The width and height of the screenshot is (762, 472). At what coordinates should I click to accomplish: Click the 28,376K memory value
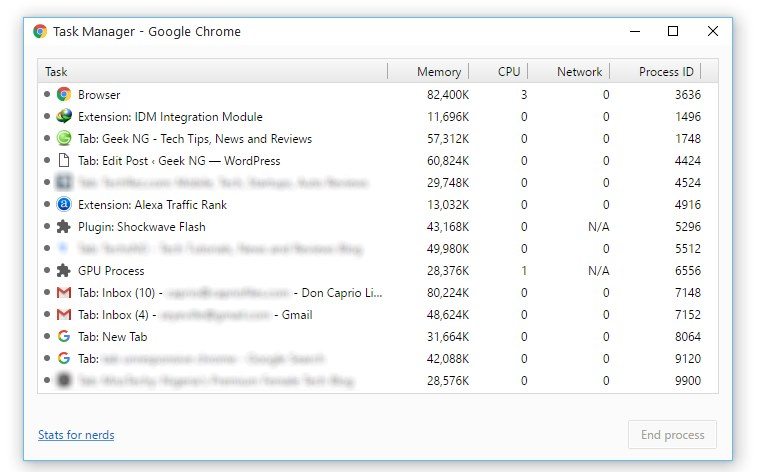(x=448, y=270)
